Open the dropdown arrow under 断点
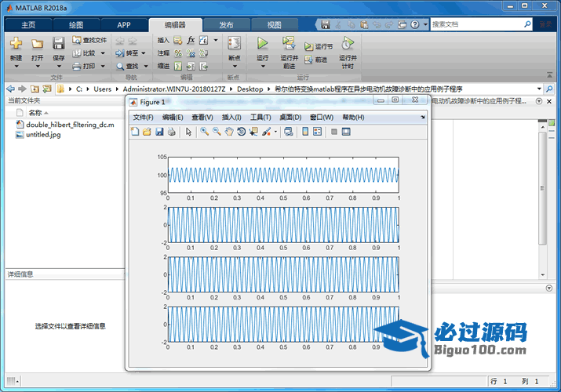561x392 pixels. click(235, 67)
